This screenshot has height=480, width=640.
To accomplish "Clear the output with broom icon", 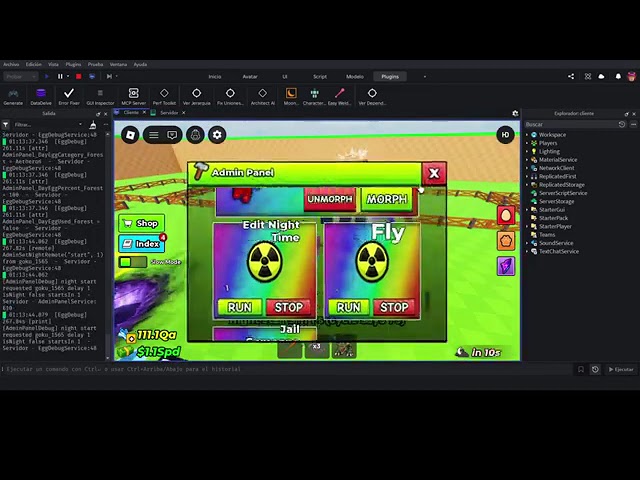I will 93,125.
